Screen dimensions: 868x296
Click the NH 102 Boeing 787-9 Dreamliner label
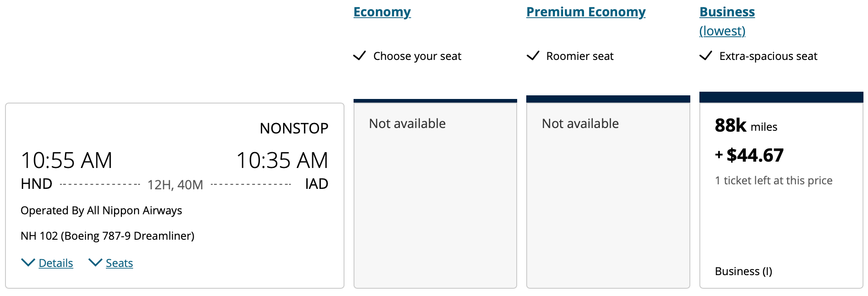click(107, 236)
